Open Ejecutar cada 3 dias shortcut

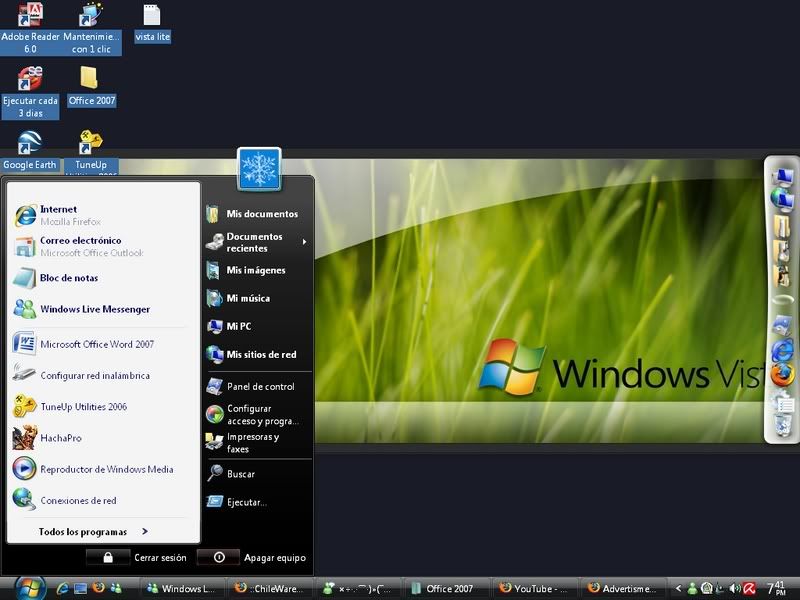[x=30, y=92]
